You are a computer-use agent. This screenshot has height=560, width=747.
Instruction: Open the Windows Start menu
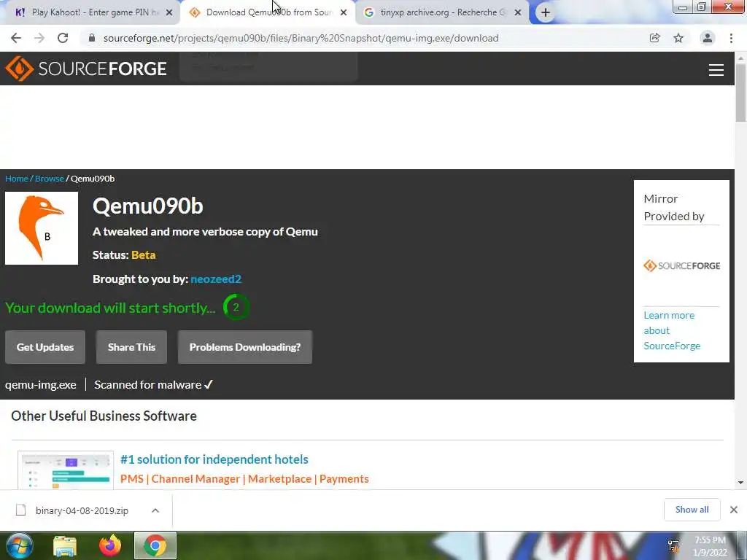[19, 545]
